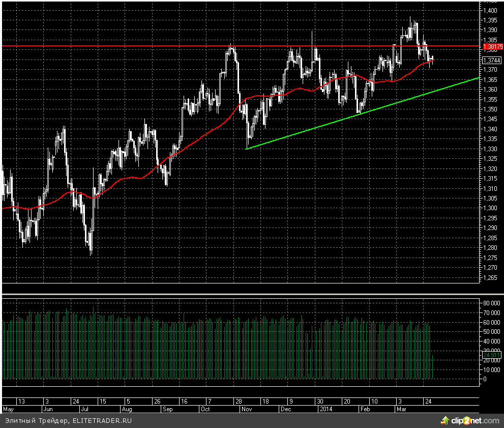Click the clip2net arrow logo icon

pyautogui.click(x=445, y=420)
